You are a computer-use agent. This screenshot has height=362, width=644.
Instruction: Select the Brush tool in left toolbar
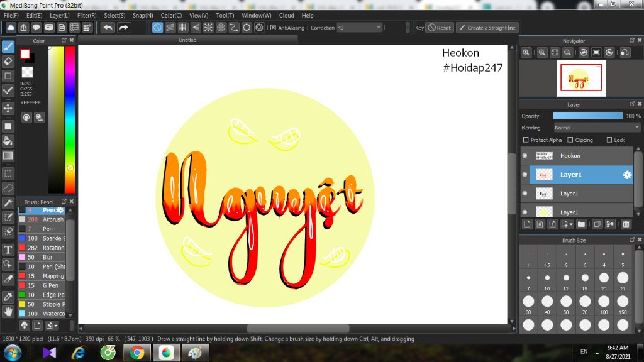[x=8, y=47]
